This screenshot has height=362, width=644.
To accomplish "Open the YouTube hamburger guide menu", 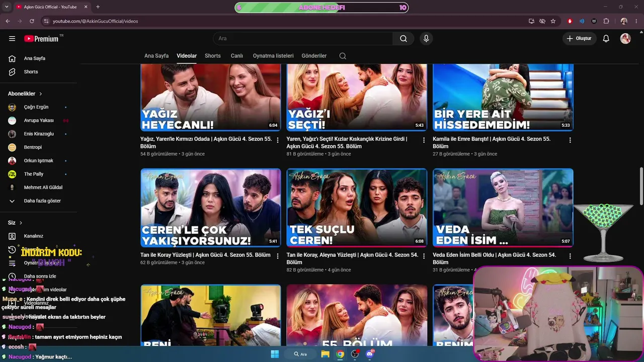I will (x=12, y=38).
